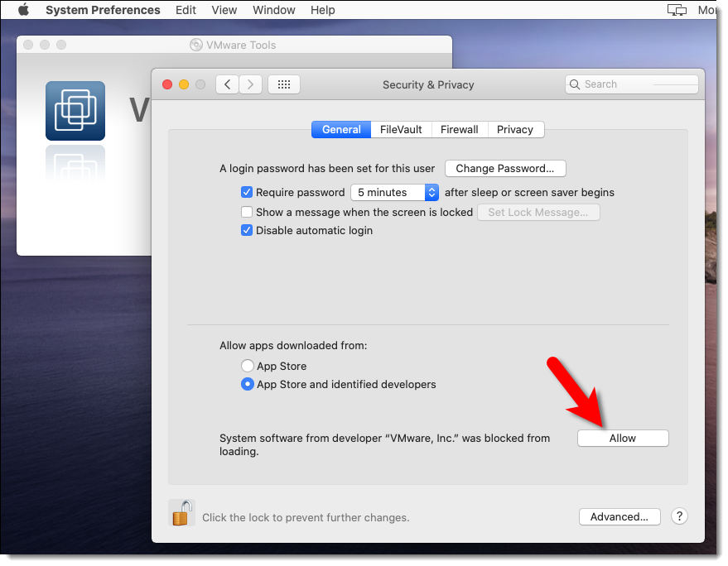728x566 pixels.
Task: Open the 5 minutes password delay dropdown
Action: pyautogui.click(x=394, y=192)
